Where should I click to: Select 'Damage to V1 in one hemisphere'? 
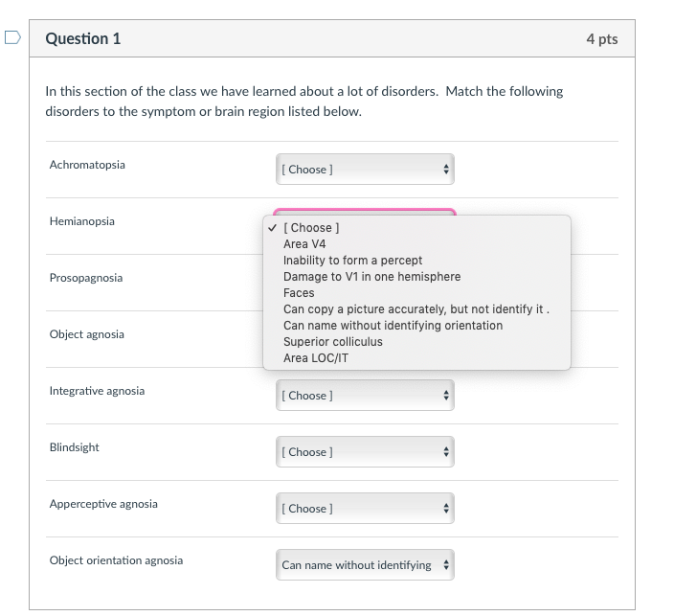(371, 277)
